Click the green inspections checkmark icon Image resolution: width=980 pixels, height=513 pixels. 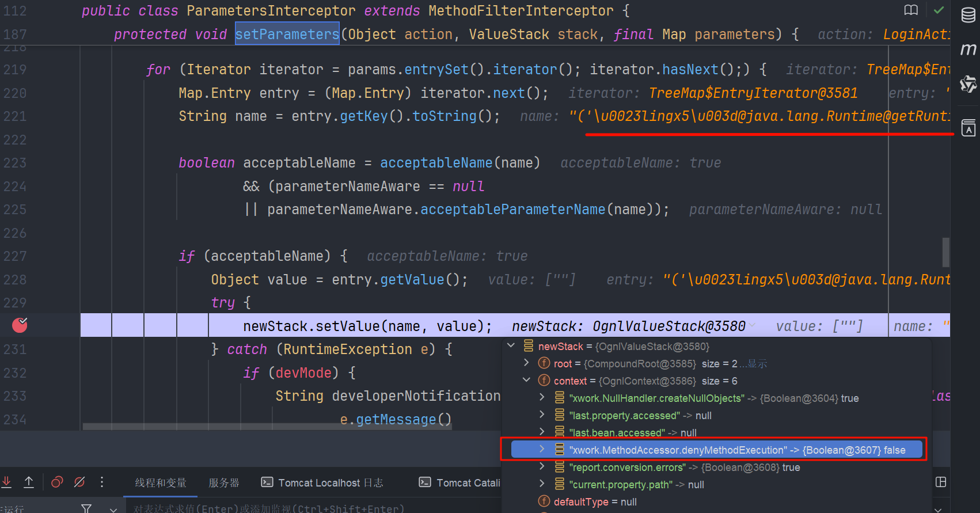[x=939, y=10]
